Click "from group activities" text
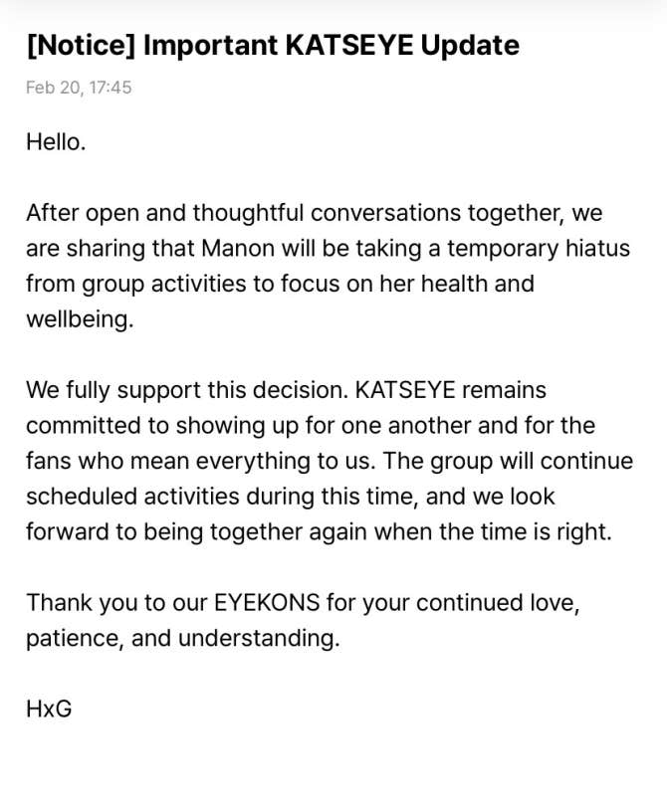 tap(130, 285)
